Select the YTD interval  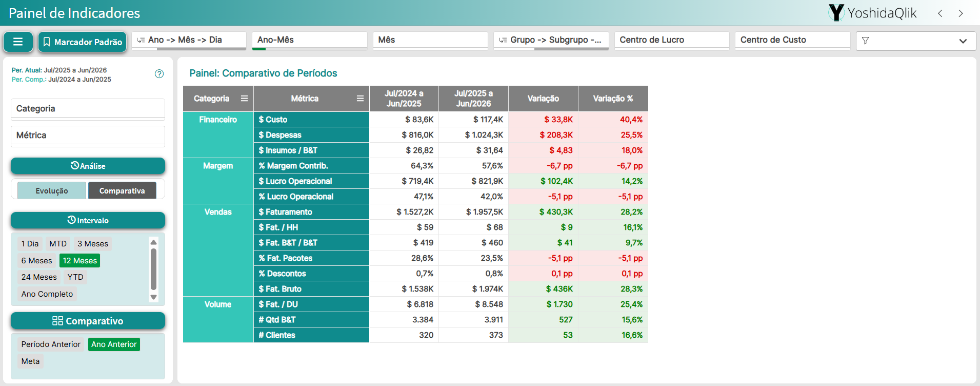[x=75, y=277]
